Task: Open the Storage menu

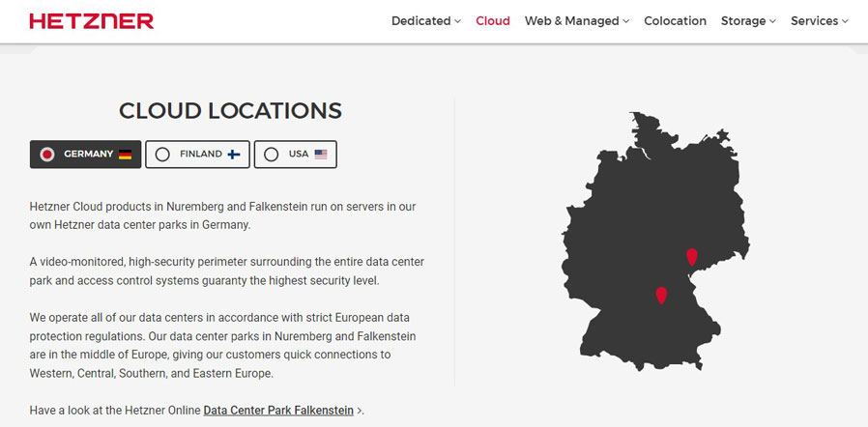Action: click(748, 21)
